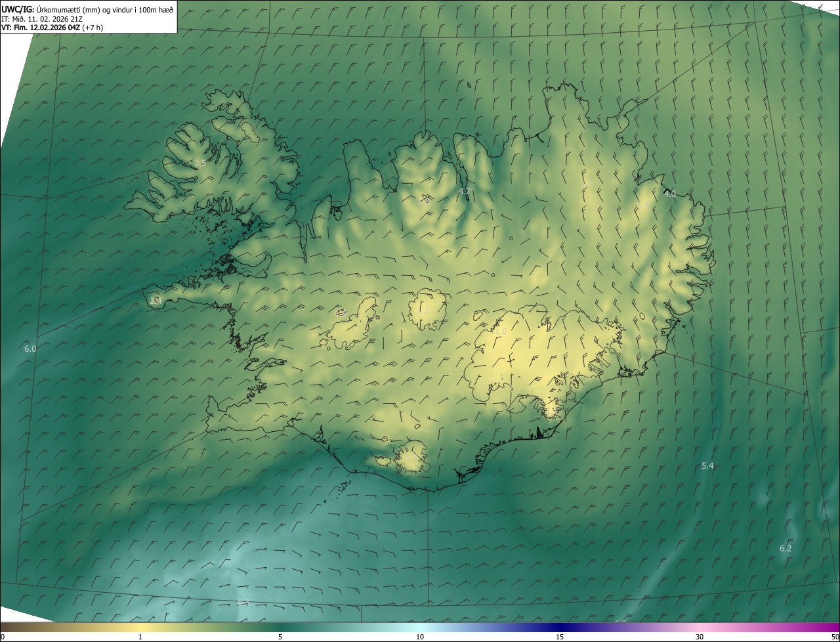840x642 pixels.
Task: Click the 6.2 value in the lower-right sea
Action: tap(786, 548)
